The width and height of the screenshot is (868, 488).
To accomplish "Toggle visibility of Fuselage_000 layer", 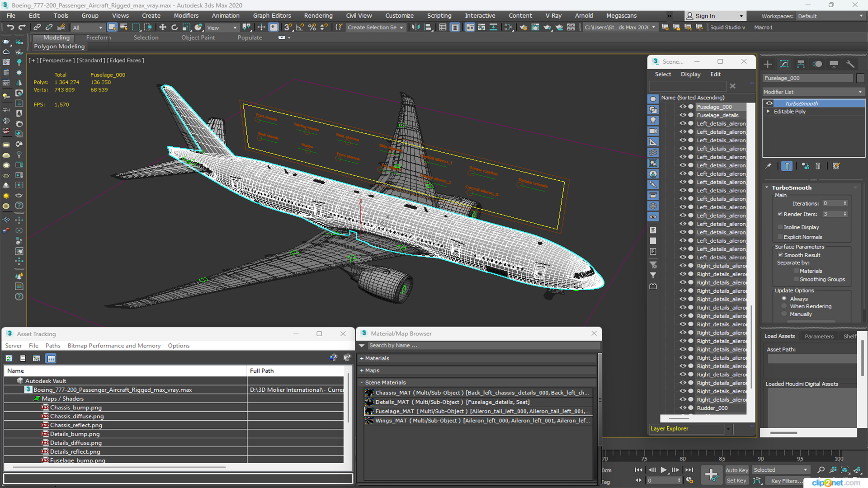I will coord(682,106).
